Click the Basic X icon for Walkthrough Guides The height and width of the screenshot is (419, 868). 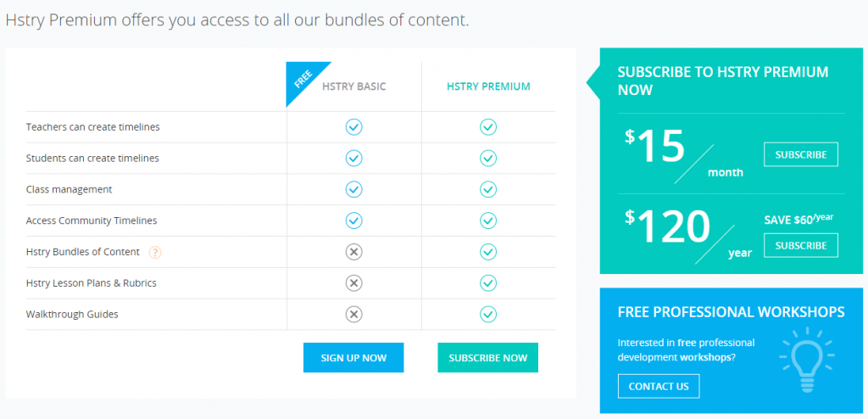353,315
